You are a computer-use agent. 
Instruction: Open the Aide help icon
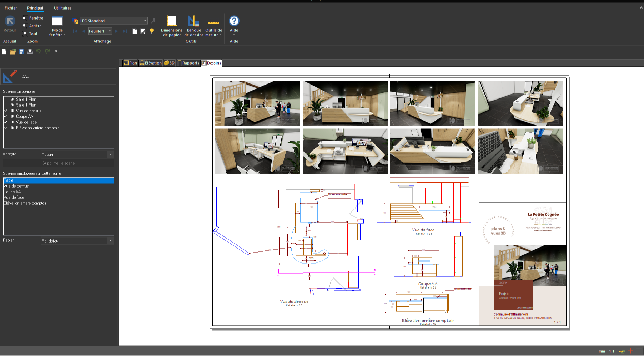[x=234, y=21]
